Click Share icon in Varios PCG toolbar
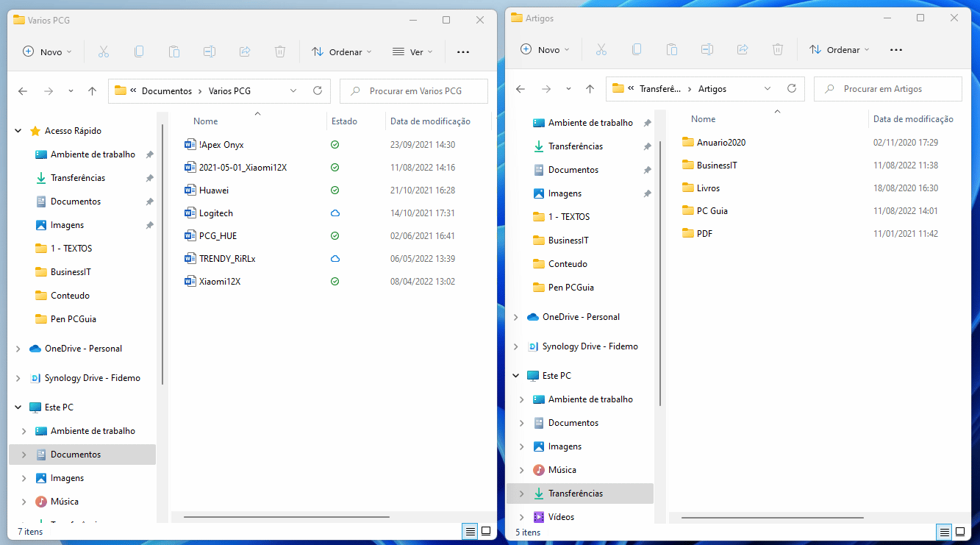Screen dimensions: 980x545 pos(245,51)
